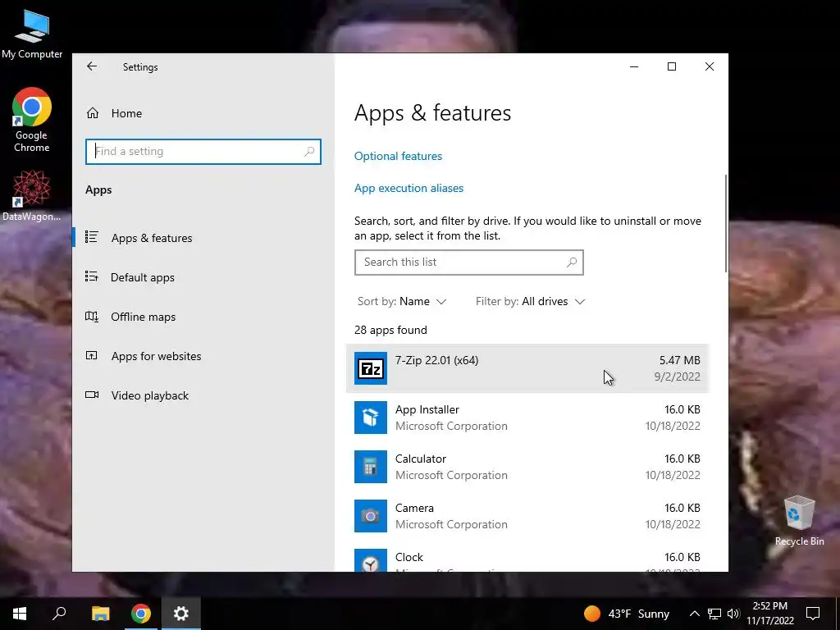Viewport: 840px width, 630px height.
Task: Open the Sort by: Name dropdown
Action: pos(402,301)
